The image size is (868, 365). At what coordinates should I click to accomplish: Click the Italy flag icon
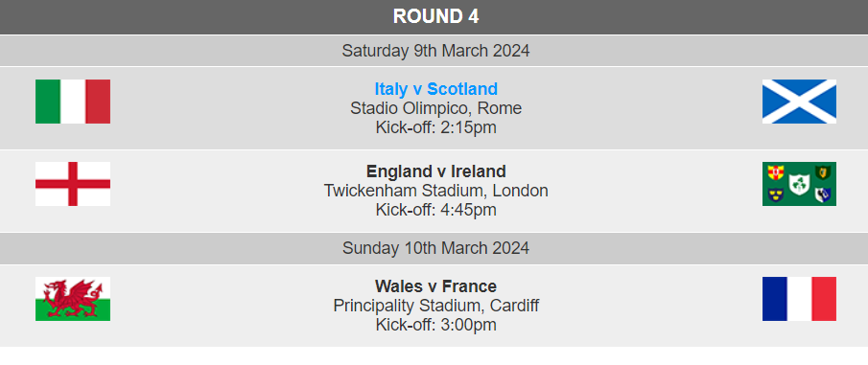point(73,102)
